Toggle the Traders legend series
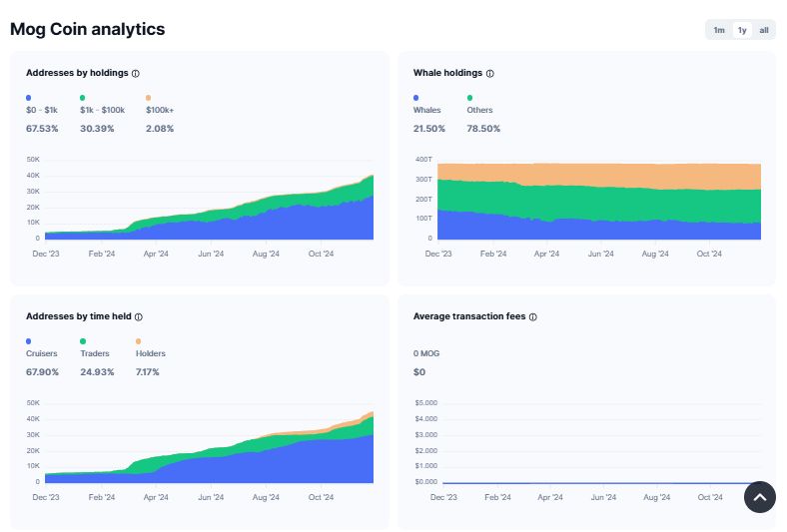The image size is (787, 532). [95, 353]
